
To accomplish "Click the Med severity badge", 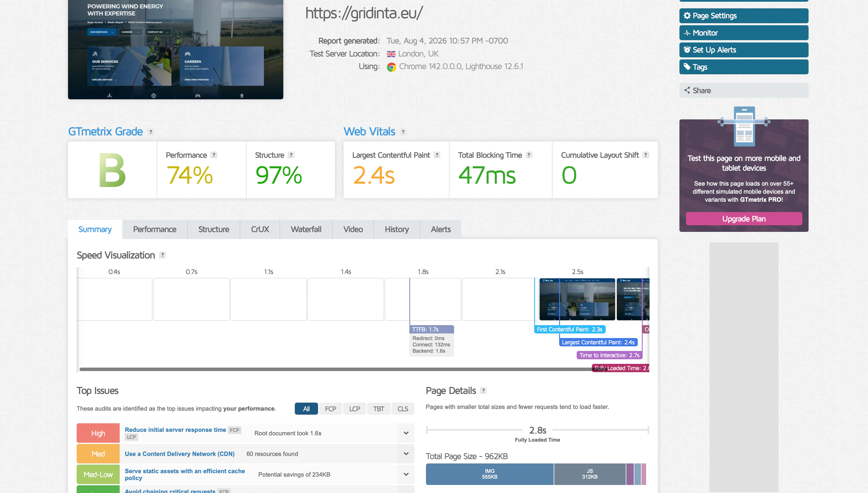I will click(x=98, y=454).
